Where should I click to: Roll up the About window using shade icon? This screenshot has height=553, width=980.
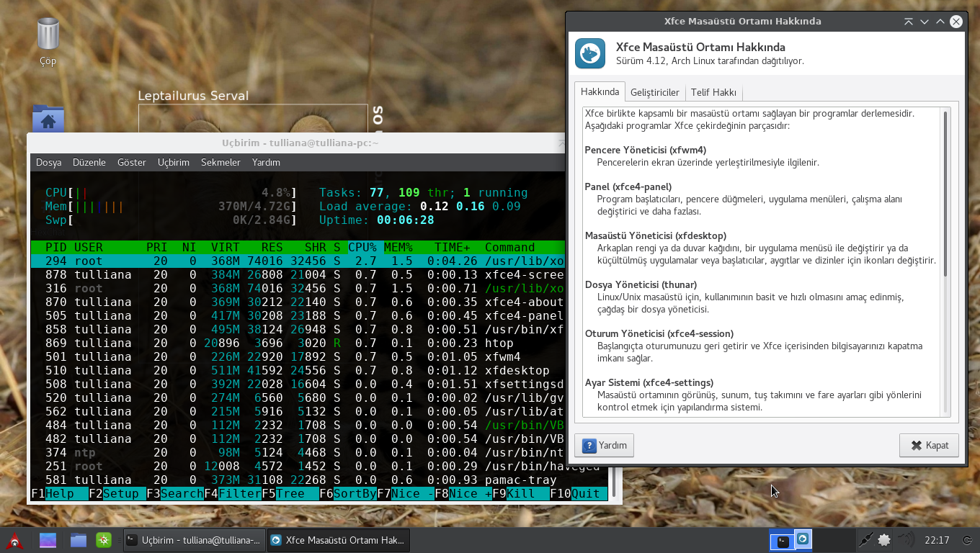(x=909, y=22)
